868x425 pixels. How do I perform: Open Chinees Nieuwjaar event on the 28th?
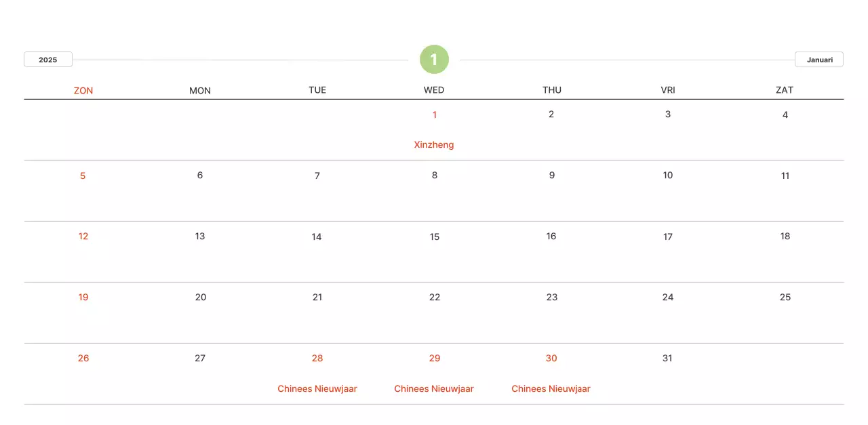click(317, 388)
